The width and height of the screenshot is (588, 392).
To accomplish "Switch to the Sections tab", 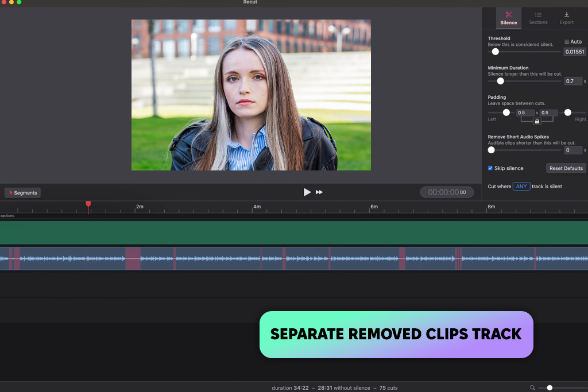I will (x=538, y=18).
